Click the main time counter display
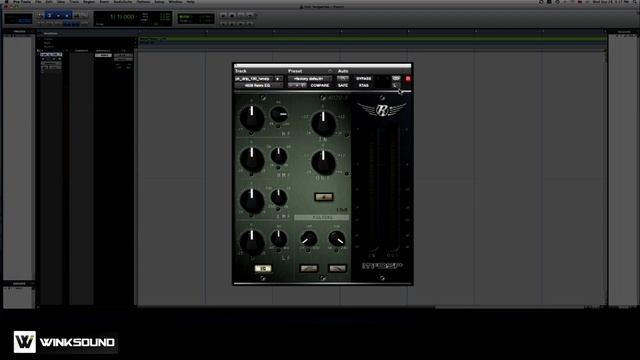 click(122, 17)
